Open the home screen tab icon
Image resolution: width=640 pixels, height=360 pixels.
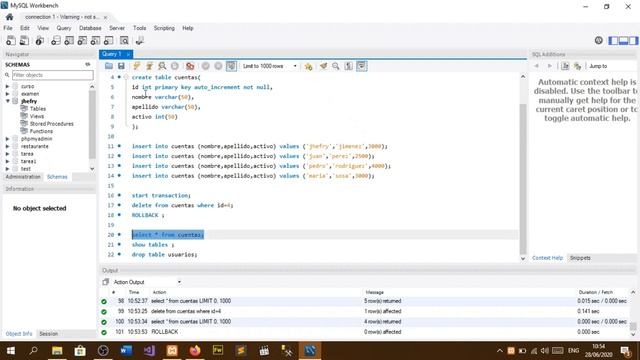point(9,17)
